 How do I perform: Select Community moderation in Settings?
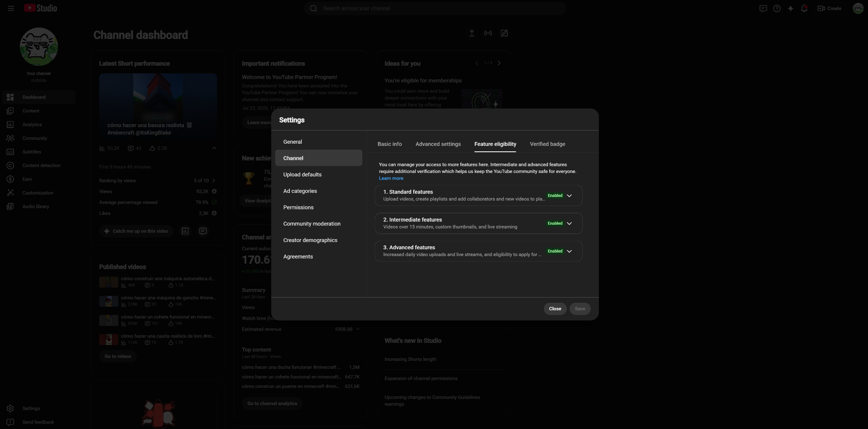[319, 224]
